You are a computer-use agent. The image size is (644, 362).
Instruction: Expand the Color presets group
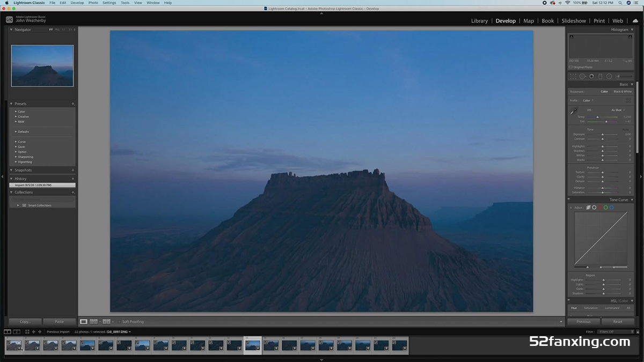click(16, 112)
